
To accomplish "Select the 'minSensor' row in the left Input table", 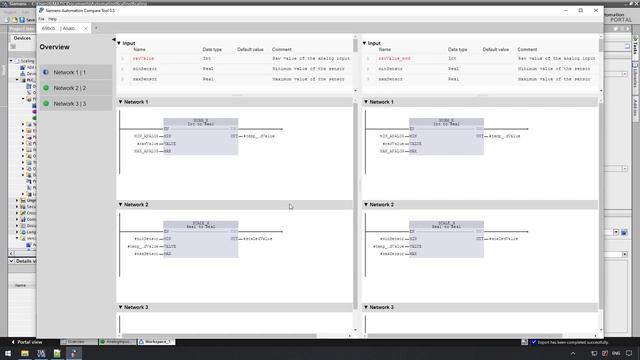I will point(234,69).
